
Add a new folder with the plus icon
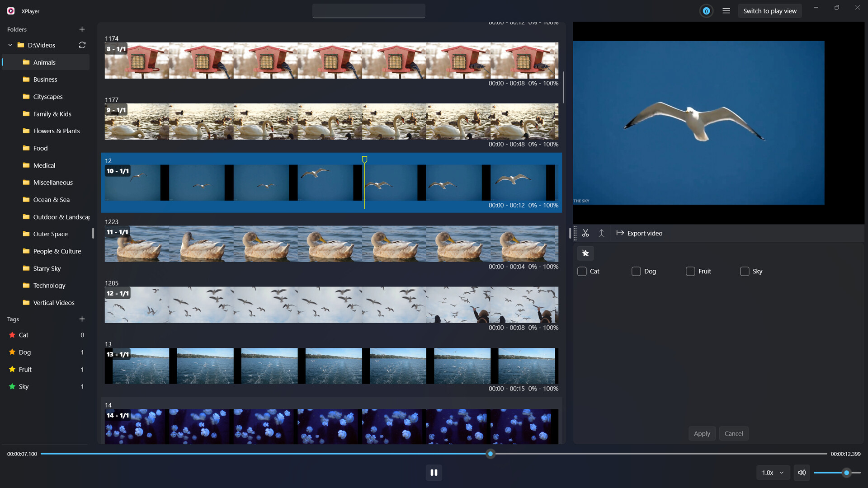point(82,29)
